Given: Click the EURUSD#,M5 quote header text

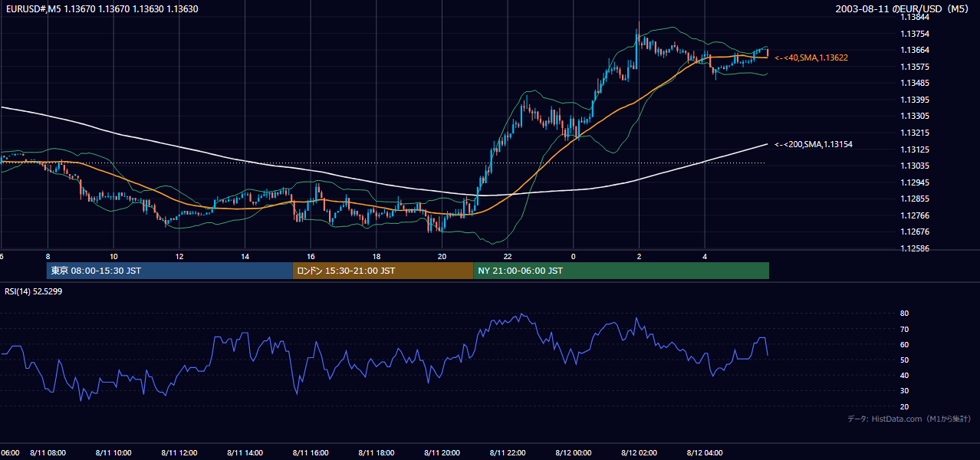Looking at the screenshot, I should (101, 9).
